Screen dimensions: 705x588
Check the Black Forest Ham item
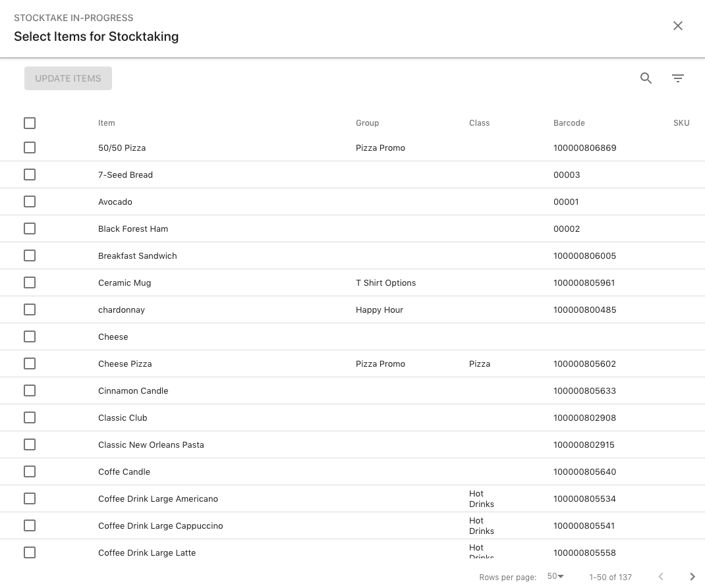coord(30,228)
